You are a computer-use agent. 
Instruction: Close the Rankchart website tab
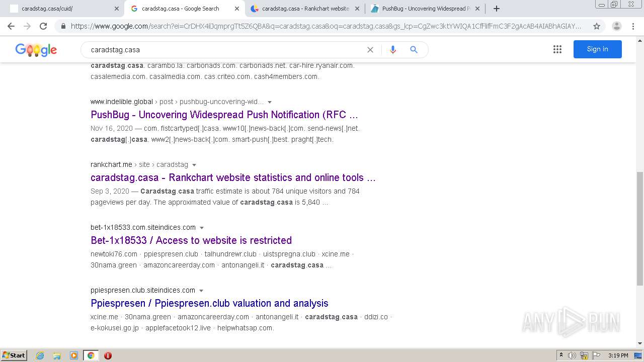pos(357,9)
